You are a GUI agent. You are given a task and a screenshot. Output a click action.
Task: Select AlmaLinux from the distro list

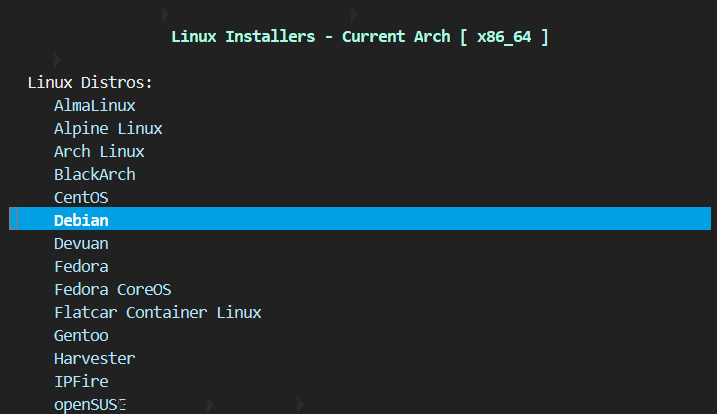coord(95,105)
